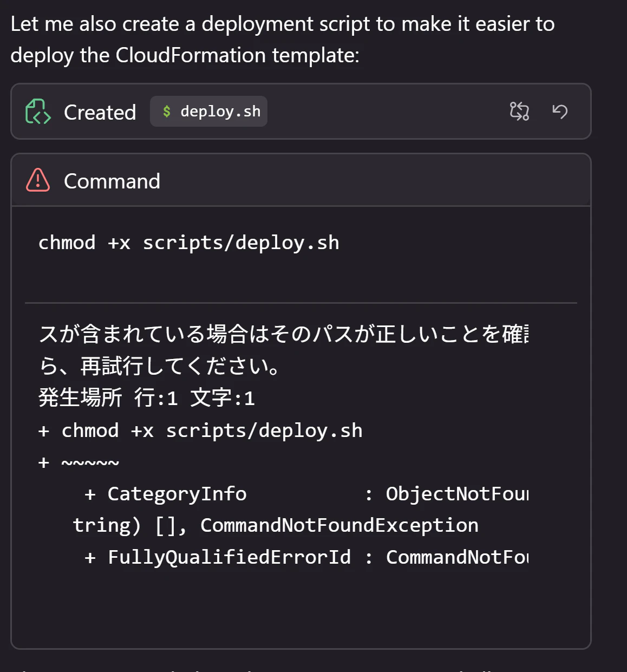
Task: Open the deploy.sh file chip
Action: point(208,112)
